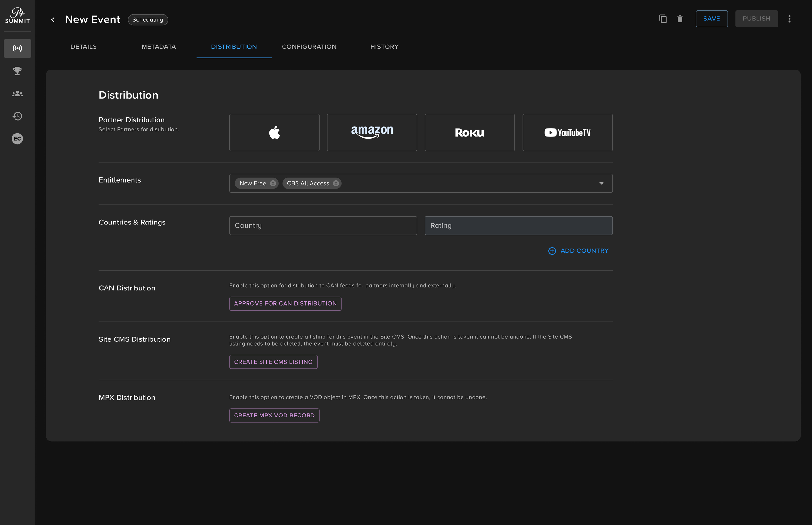Click the EC user avatar
812x525 pixels.
pos(18,139)
